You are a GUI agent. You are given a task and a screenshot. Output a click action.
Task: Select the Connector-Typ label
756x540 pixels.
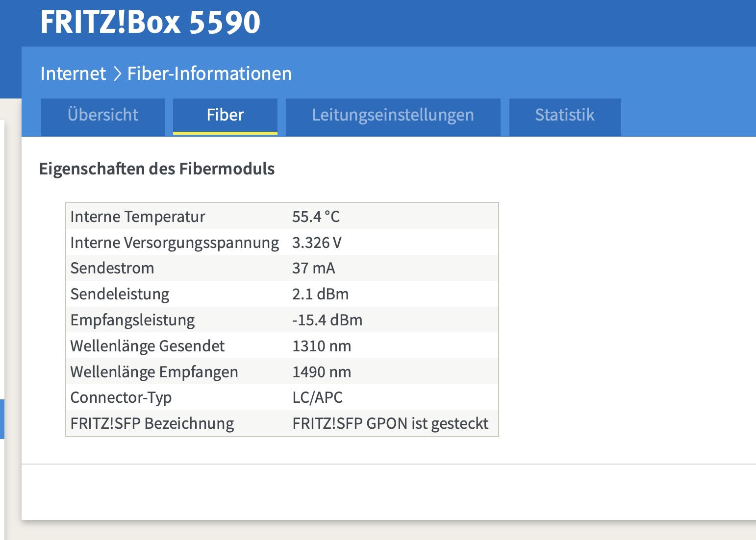tap(121, 397)
